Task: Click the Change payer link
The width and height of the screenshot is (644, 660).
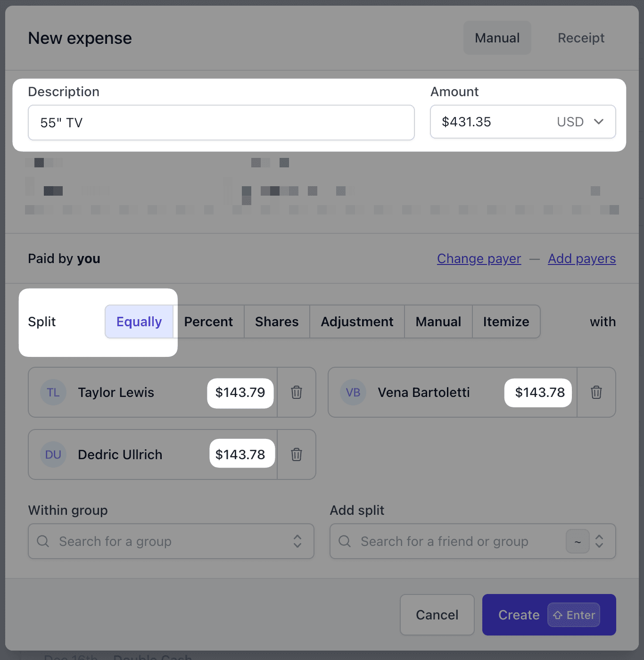Action: point(479,258)
